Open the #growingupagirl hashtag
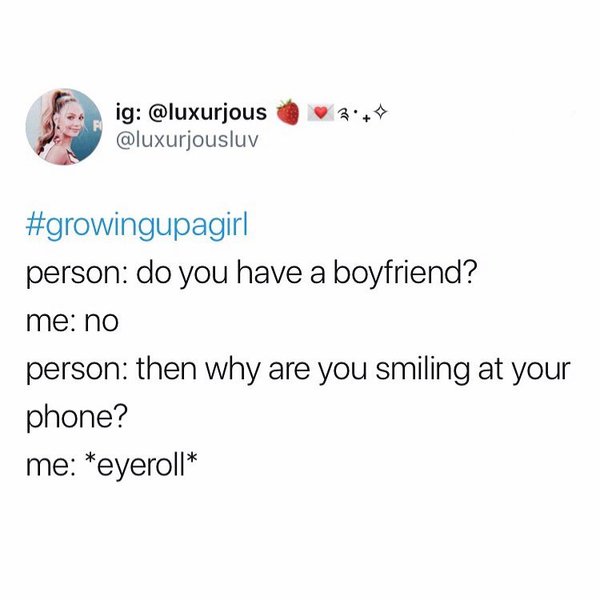600x600 pixels. (x=137, y=226)
